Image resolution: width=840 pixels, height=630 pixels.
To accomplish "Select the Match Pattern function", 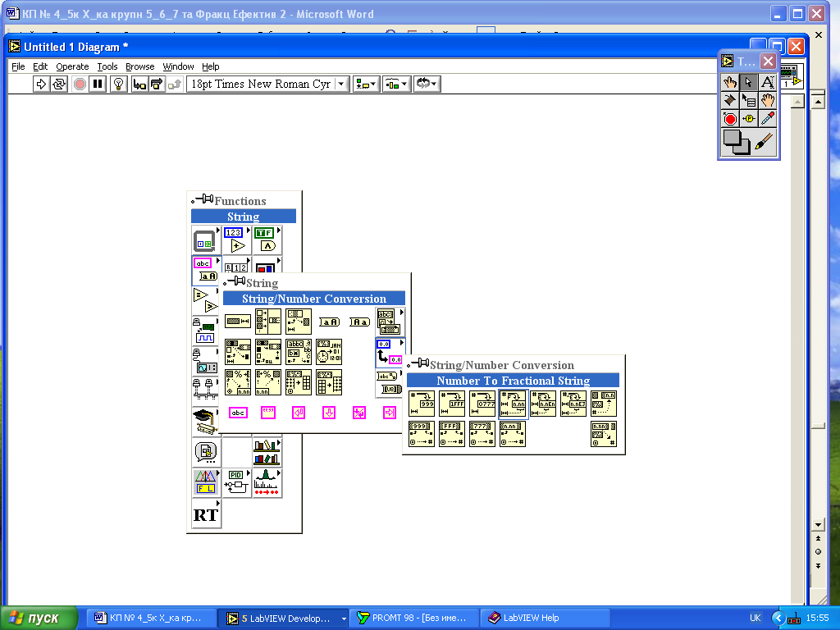I will tap(299, 351).
